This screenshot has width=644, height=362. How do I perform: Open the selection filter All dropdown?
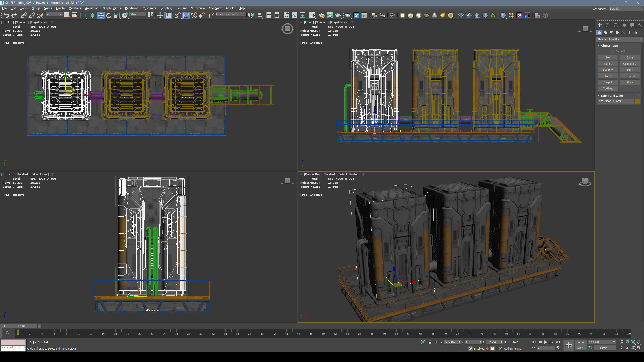point(54,14)
